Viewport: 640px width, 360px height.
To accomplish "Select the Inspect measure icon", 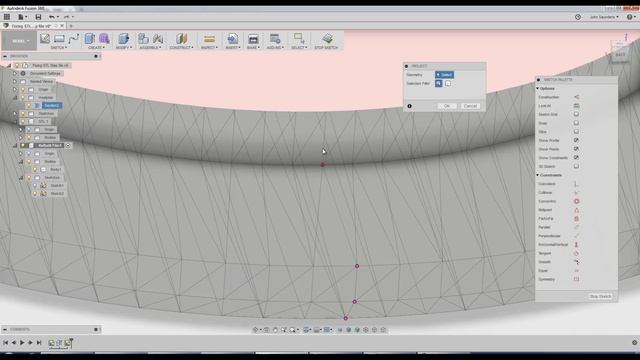I will pyautogui.click(x=209, y=39).
